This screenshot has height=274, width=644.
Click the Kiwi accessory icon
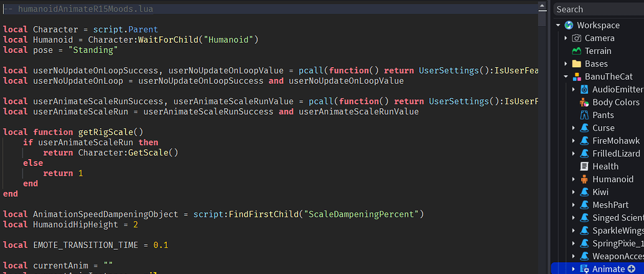click(x=584, y=192)
